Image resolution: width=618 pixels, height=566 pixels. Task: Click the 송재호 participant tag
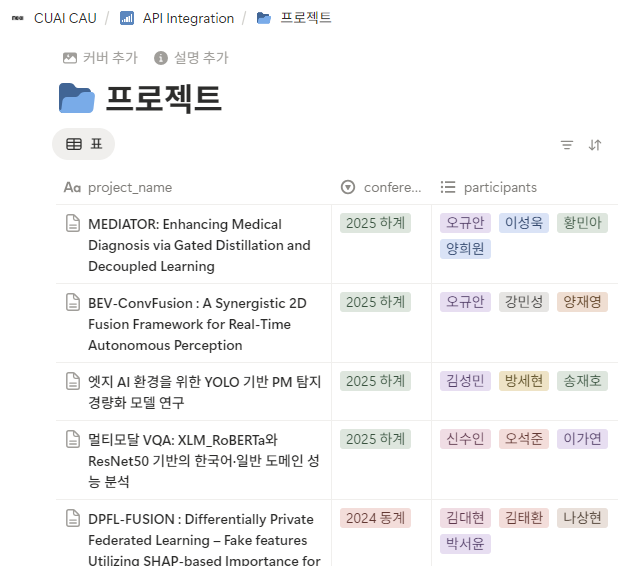pyautogui.click(x=583, y=381)
